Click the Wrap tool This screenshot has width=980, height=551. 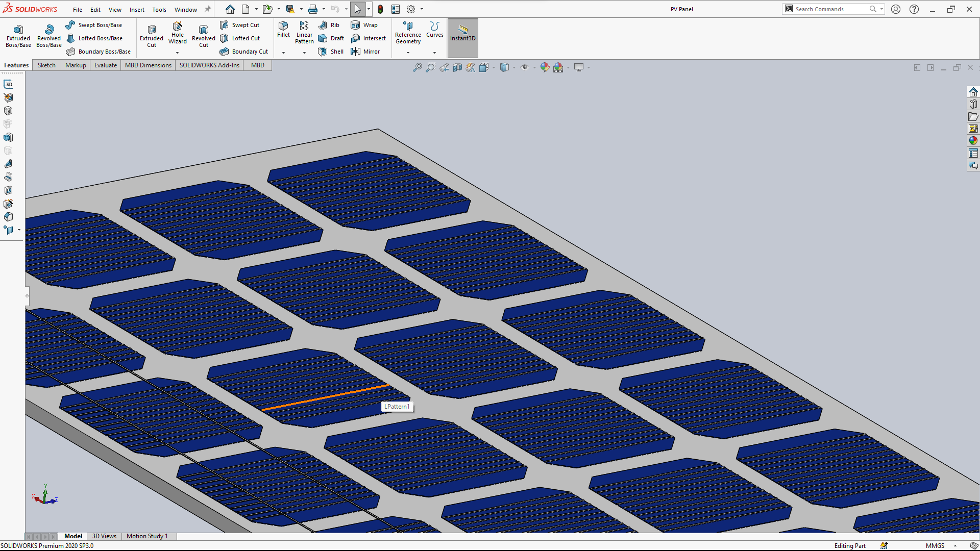pyautogui.click(x=364, y=25)
